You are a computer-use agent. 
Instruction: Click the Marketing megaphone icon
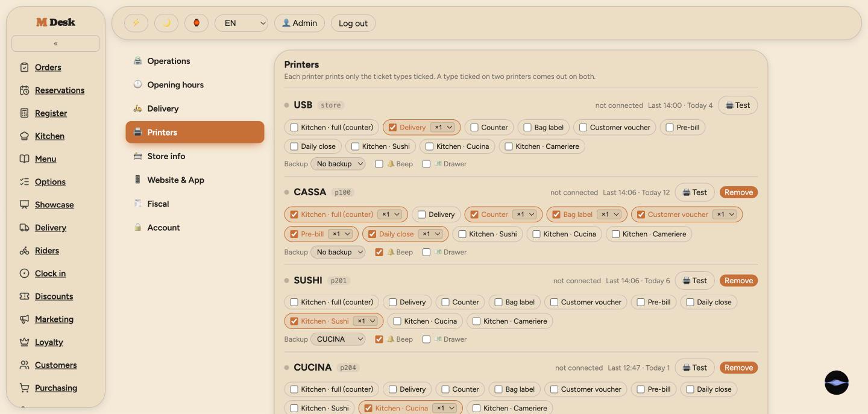point(24,319)
